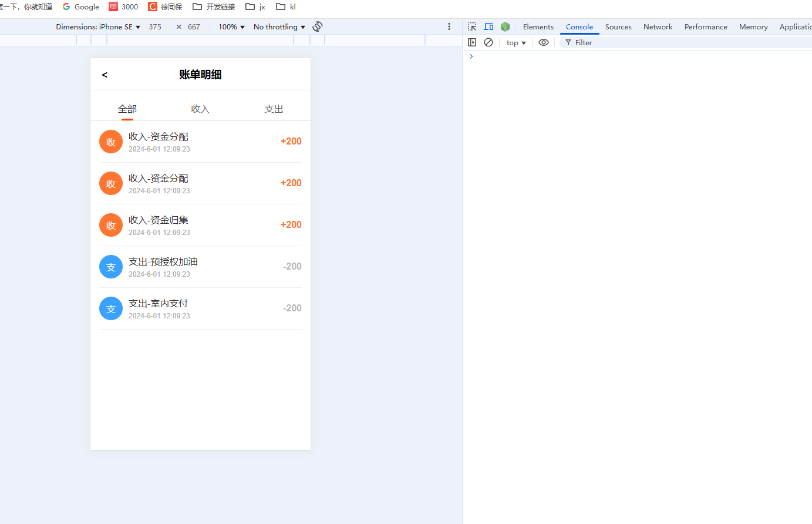
Task: Click the -200 amount of 支出-室内支付
Action: [292, 308]
